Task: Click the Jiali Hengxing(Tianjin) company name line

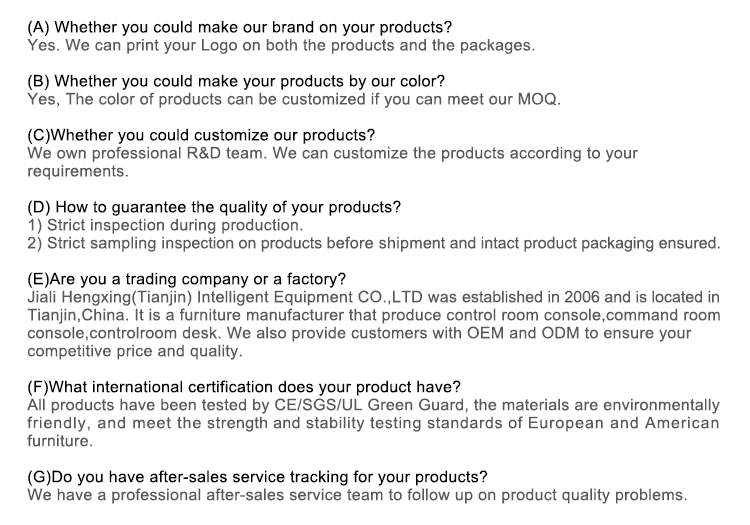Action: 373,297
